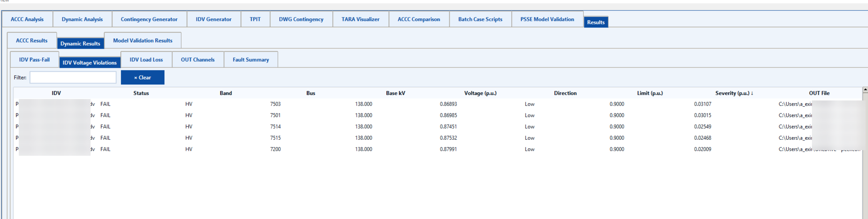868x219 pixels.
Task: Sort by OUT File column header
Action: (x=819, y=93)
